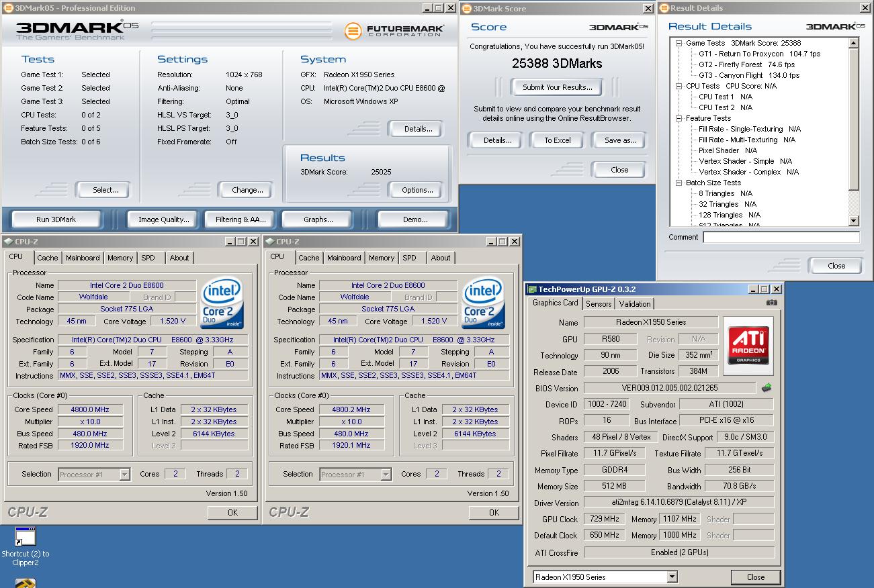Open Processor #1 selection dropdown in right CPU-Z
Screen dimensions: 874x588
coord(386,475)
